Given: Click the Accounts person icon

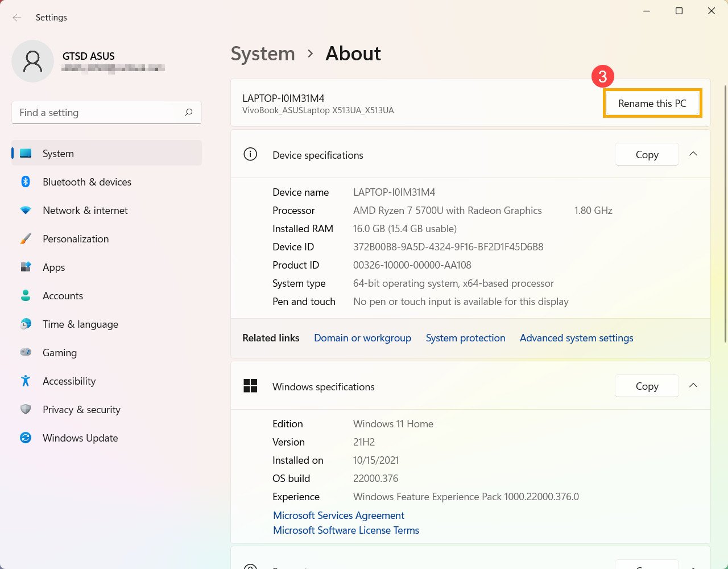Looking at the screenshot, I should coord(26,296).
